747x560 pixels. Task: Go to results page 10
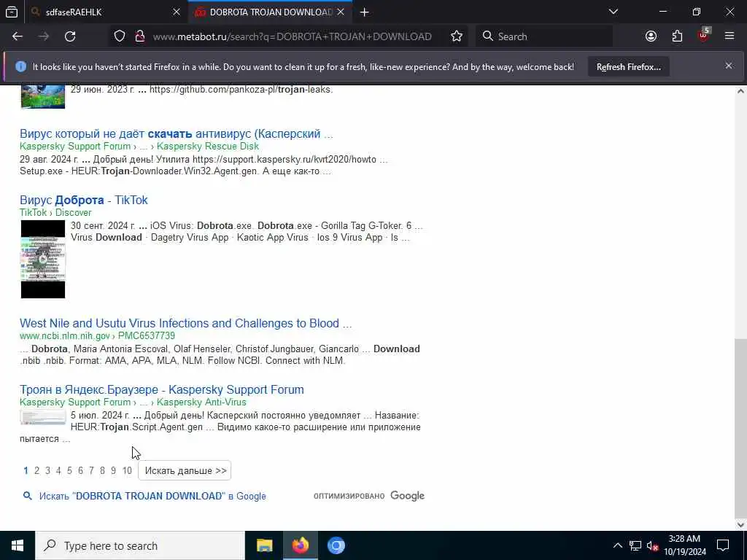click(127, 470)
